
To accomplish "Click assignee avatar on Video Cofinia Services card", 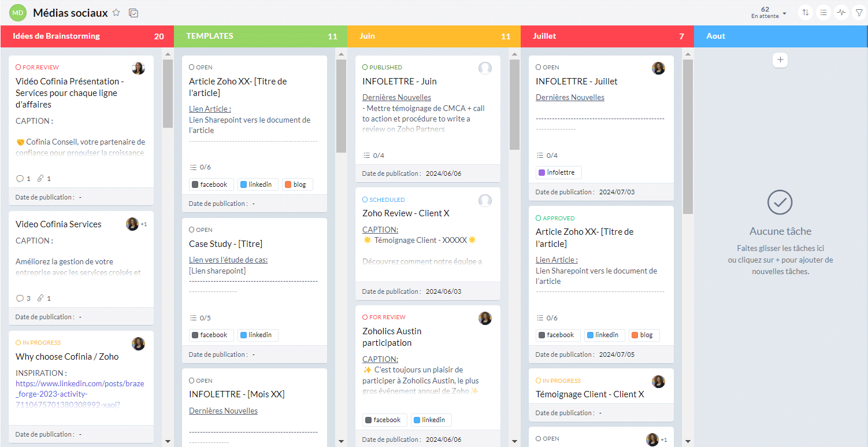I will 132,224.
